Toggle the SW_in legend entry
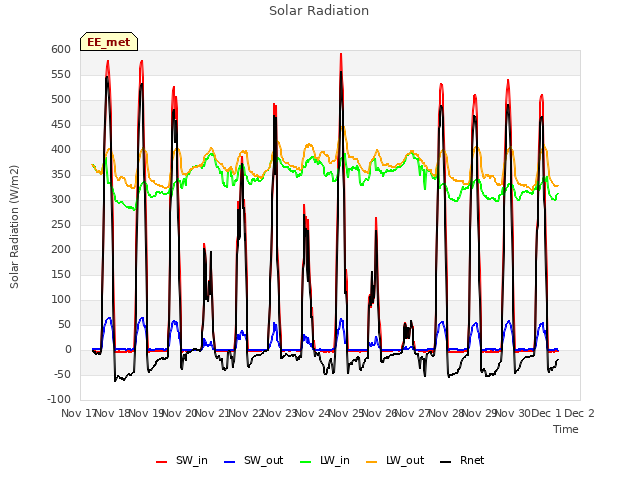Viewport: 640px width, 480px height. point(182,460)
